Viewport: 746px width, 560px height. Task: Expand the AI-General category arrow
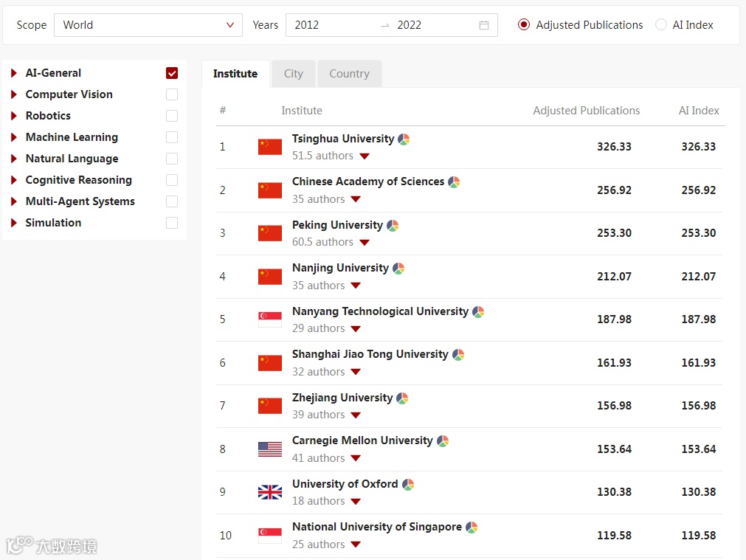pos(14,73)
